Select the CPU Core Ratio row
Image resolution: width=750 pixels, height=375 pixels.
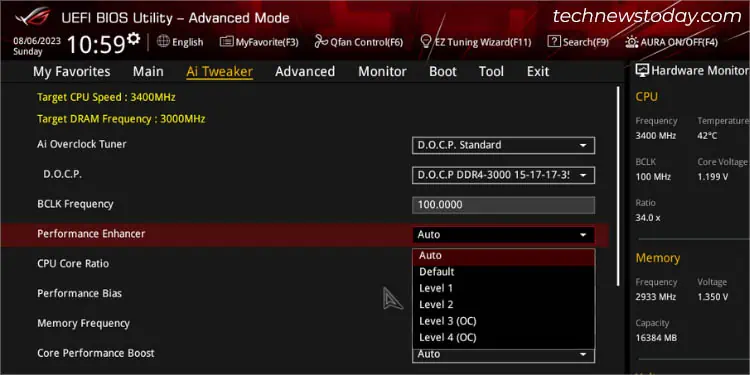(73, 264)
